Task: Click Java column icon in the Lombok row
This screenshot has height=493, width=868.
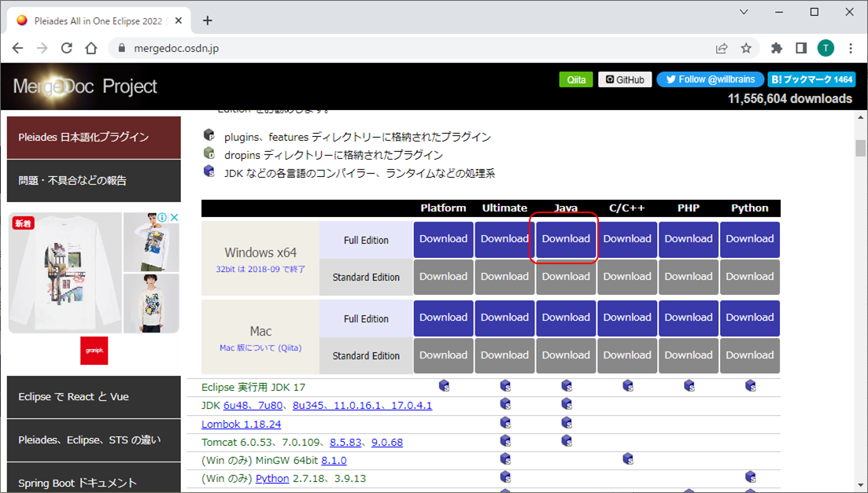Action: point(567,423)
